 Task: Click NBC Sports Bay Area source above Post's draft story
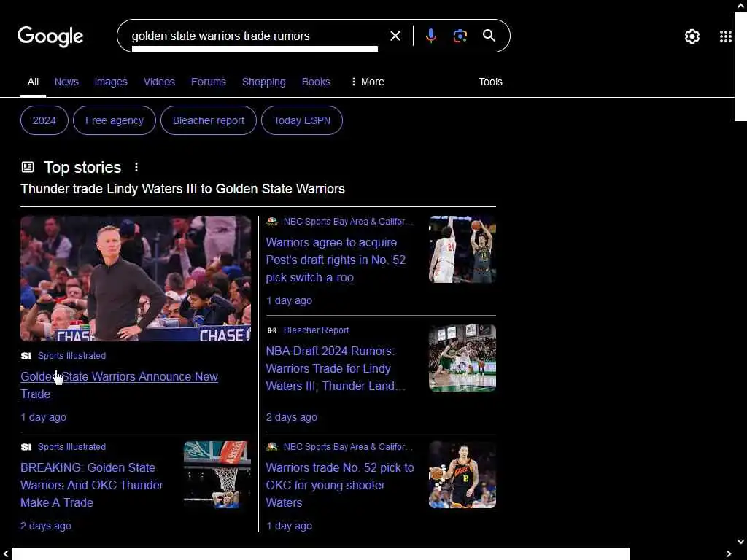tap(340, 222)
